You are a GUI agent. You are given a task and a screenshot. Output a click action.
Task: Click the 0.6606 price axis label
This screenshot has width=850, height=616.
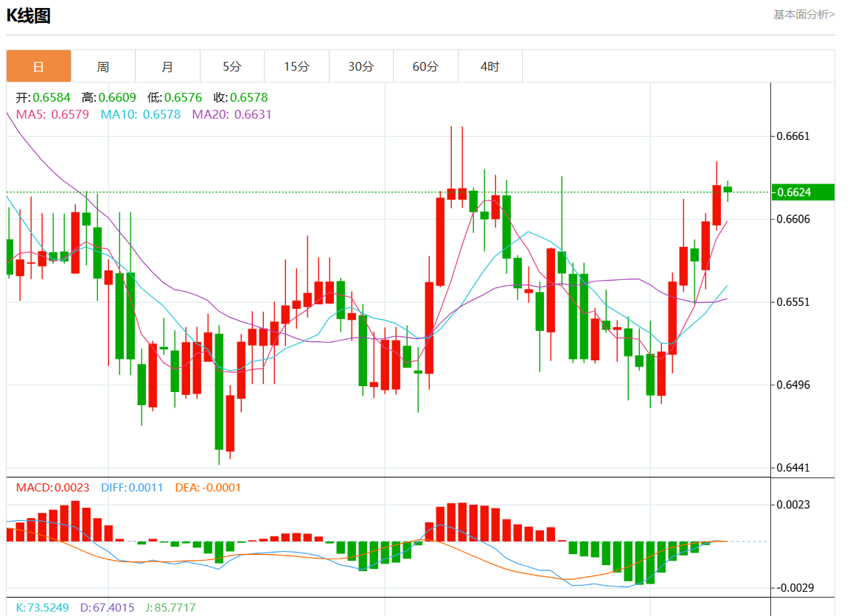pos(793,219)
